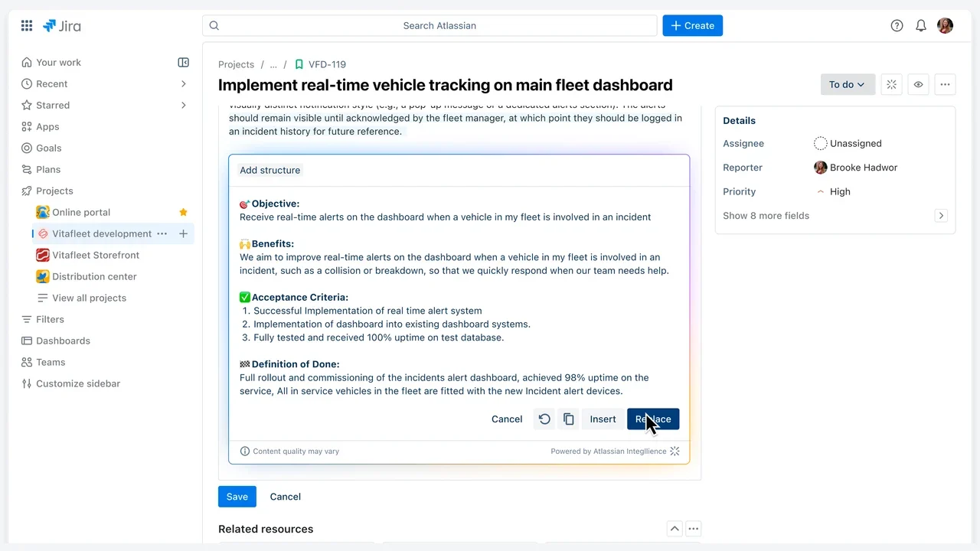Expand the Recent chevron
980x551 pixels.
coord(184,83)
